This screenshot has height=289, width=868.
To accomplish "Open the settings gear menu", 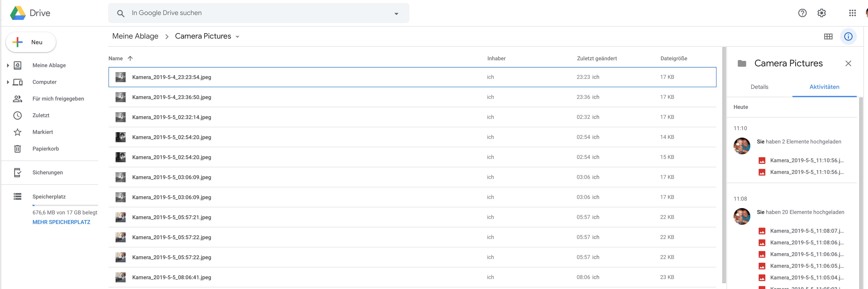I will (821, 13).
